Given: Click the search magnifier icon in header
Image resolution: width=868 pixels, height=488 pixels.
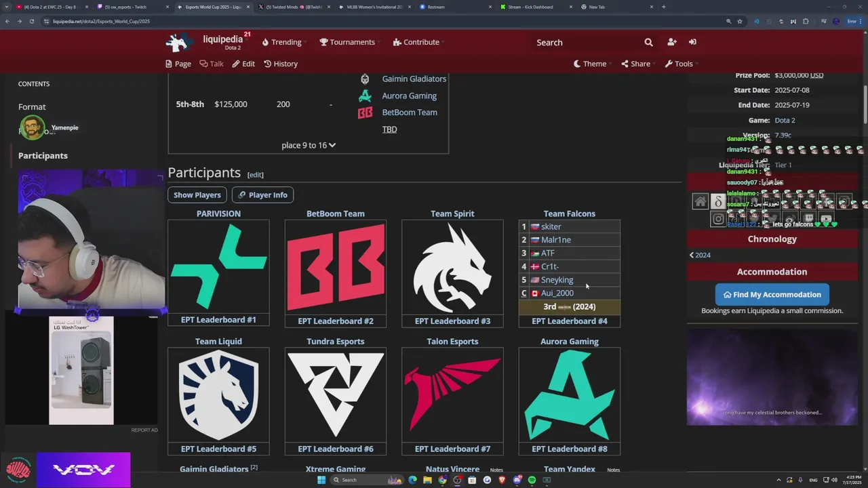Looking at the screenshot, I should (648, 42).
